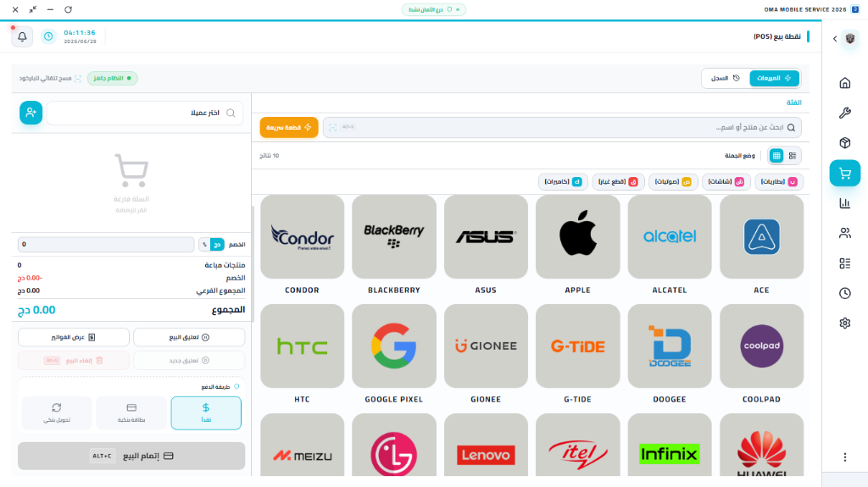This screenshot has height=487, width=868.
Task: Open the BlackBerry brand card
Action: [x=394, y=237]
